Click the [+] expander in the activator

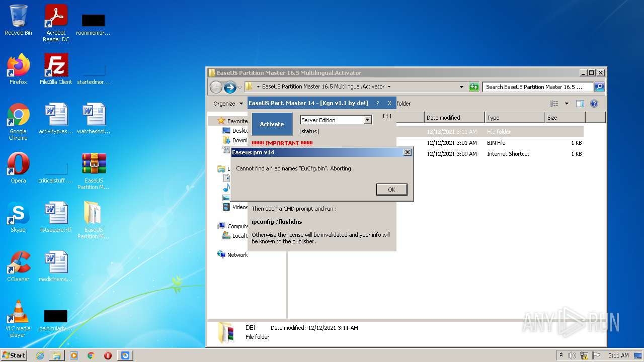coord(387,116)
